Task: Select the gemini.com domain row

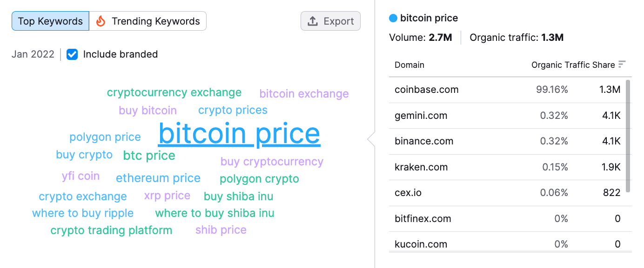Action: [x=508, y=116]
